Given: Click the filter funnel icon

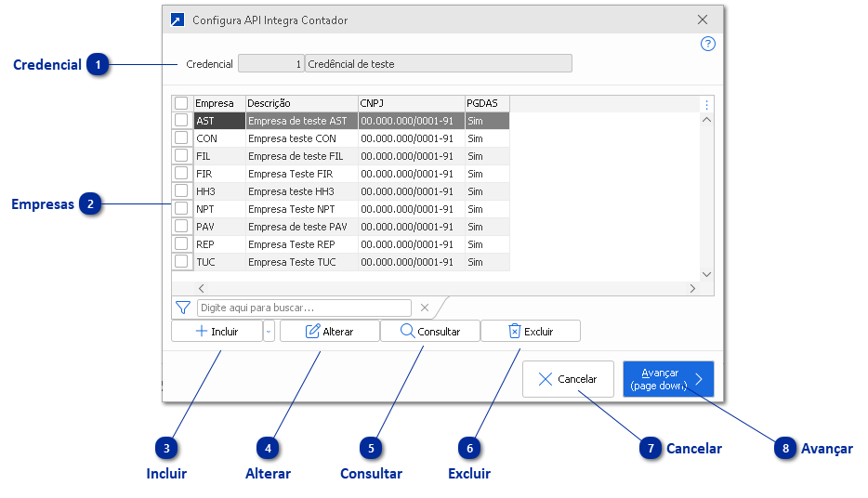Looking at the screenshot, I should (x=183, y=308).
